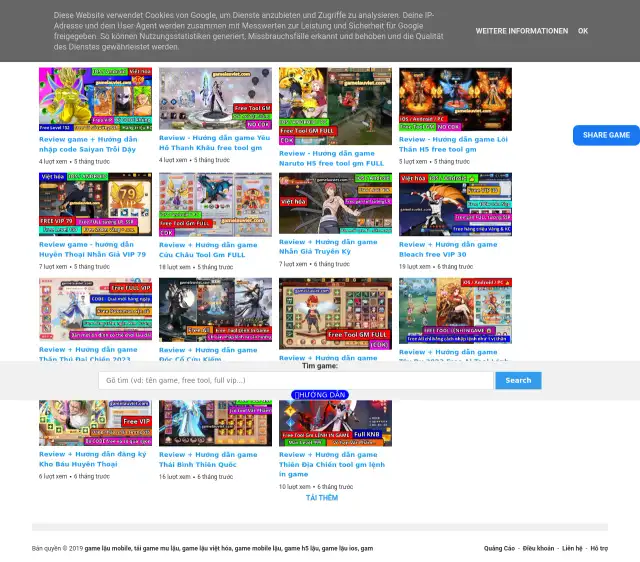Open Lôi Thần H5 game thumbnail

(455, 99)
